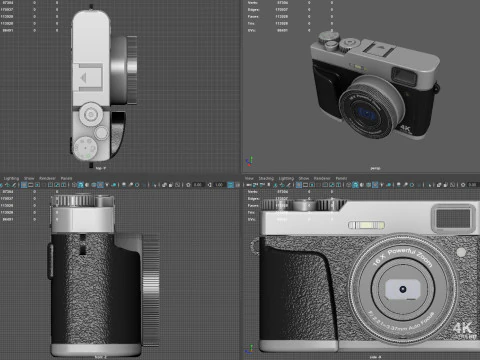Open Lighting menu in the side-profile panel
The image size is (480, 360).
tap(11, 178)
